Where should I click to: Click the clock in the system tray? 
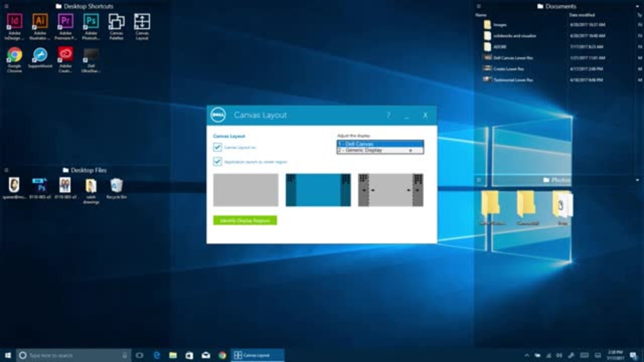tap(615, 355)
